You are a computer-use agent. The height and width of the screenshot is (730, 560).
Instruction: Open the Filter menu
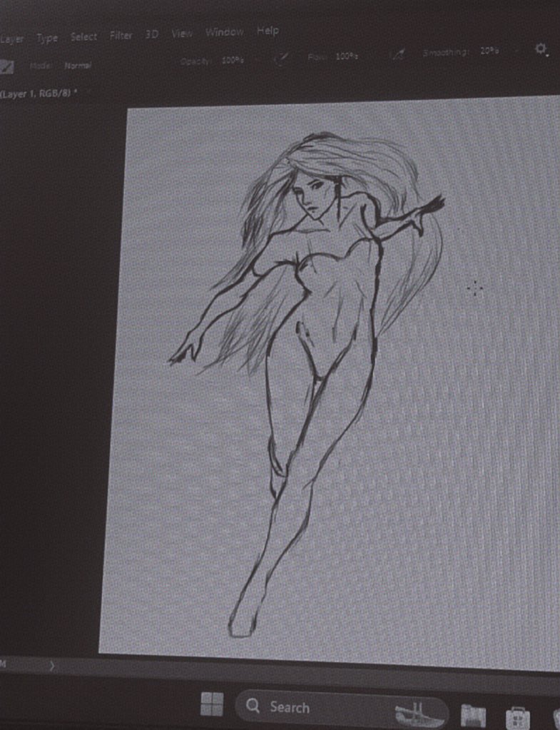(x=121, y=36)
